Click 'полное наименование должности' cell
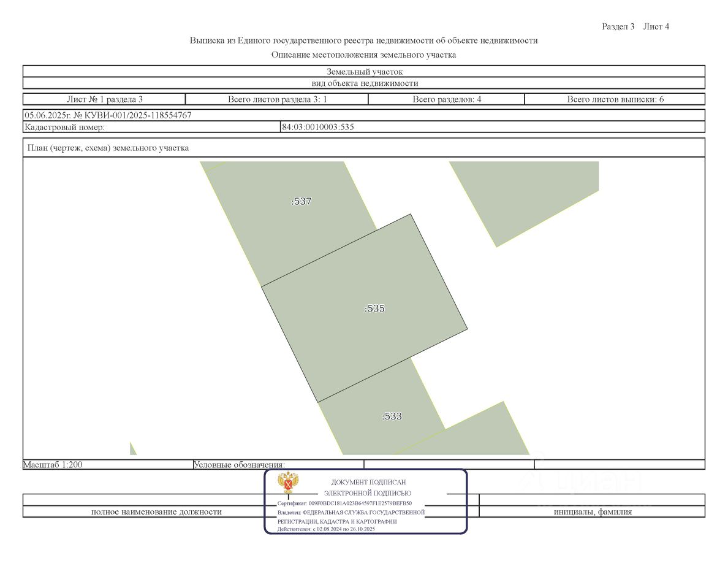 coord(156,511)
